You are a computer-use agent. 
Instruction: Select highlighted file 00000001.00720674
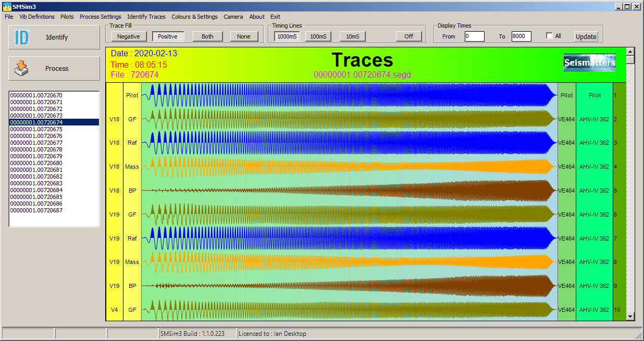point(54,122)
